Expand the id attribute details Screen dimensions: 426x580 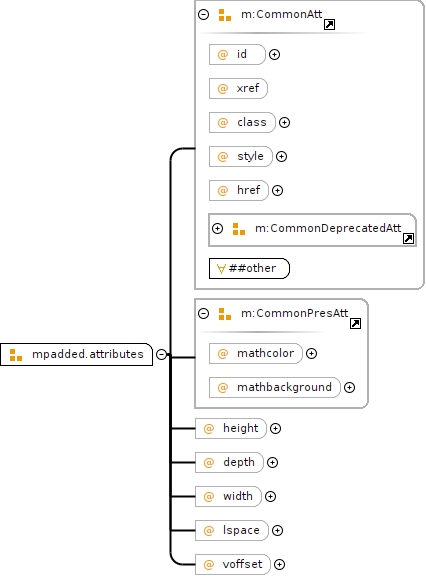[x=274, y=54]
